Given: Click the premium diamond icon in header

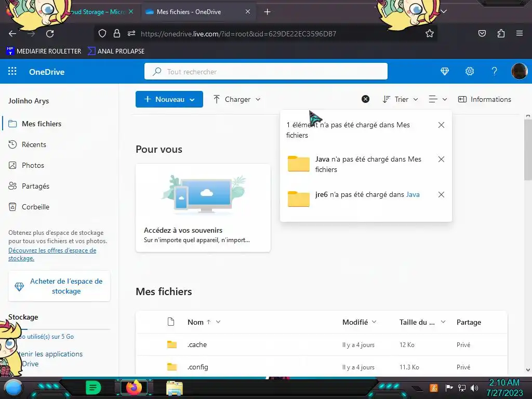Looking at the screenshot, I should 445,71.
